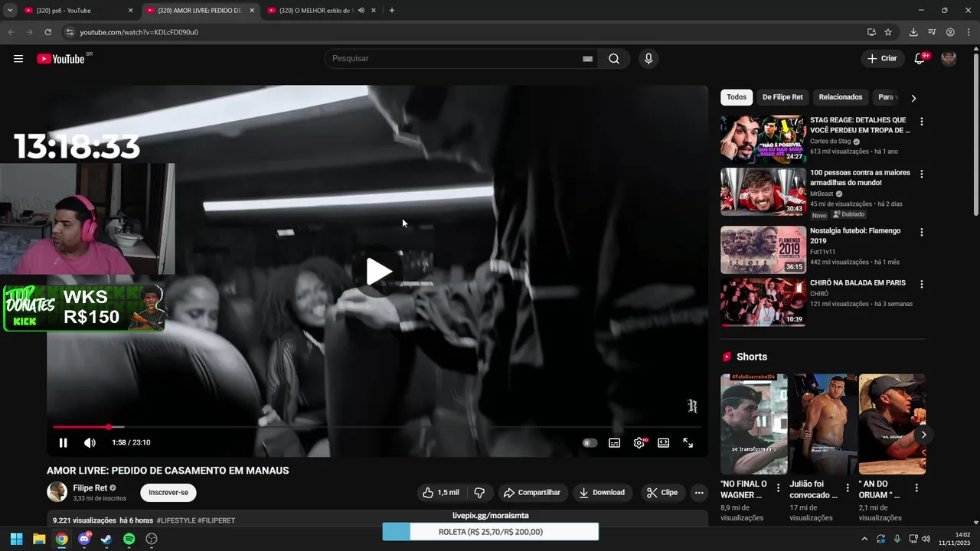Switch to the 'ps6 - YouTube' tab
The width and height of the screenshot is (980, 551).
(x=78, y=11)
